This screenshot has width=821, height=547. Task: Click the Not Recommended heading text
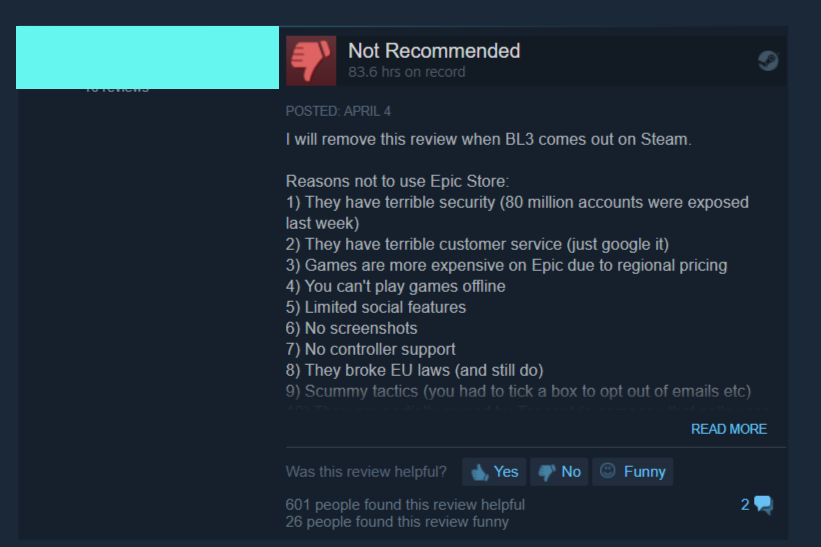click(x=434, y=51)
